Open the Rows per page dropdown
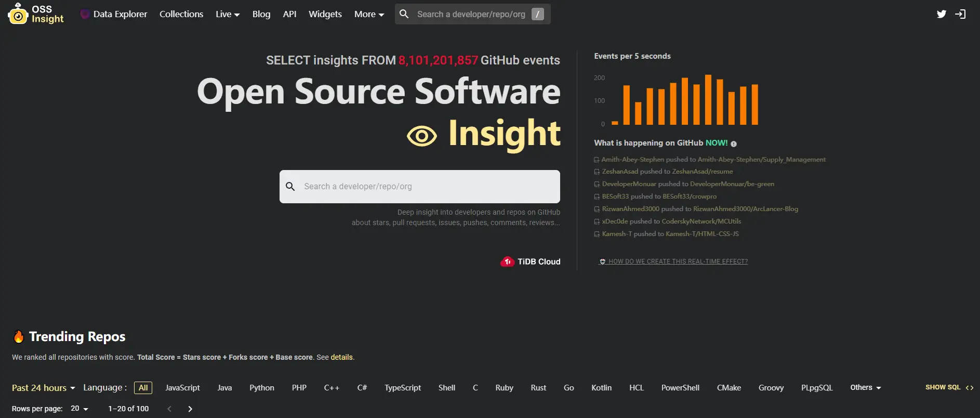The image size is (980, 418). (x=80, y=409)
